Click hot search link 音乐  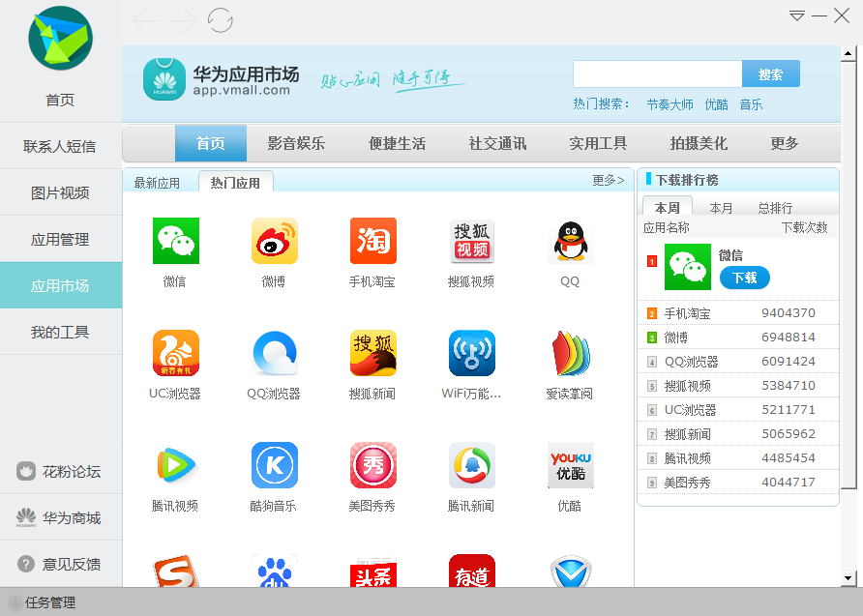pyautogui.click(x=752, y=104)
